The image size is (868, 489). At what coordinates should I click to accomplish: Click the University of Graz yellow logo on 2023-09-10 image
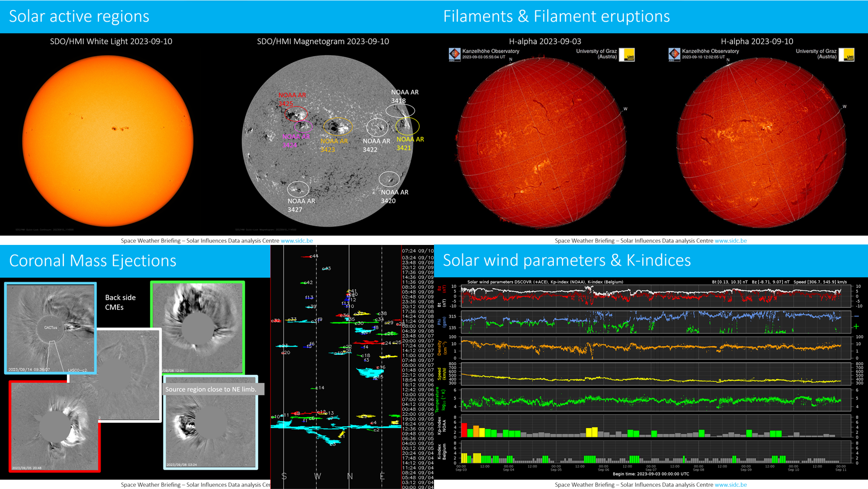click(x=847, y=55)
